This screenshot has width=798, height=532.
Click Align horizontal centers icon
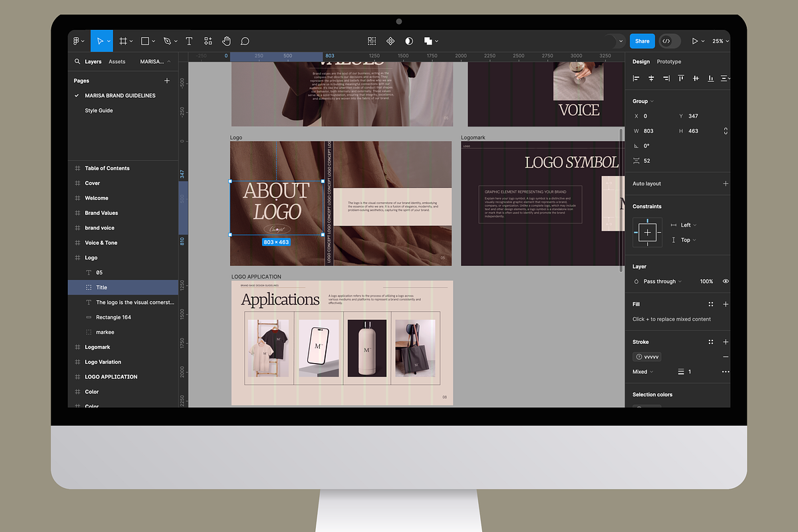(x=651, y=78)
